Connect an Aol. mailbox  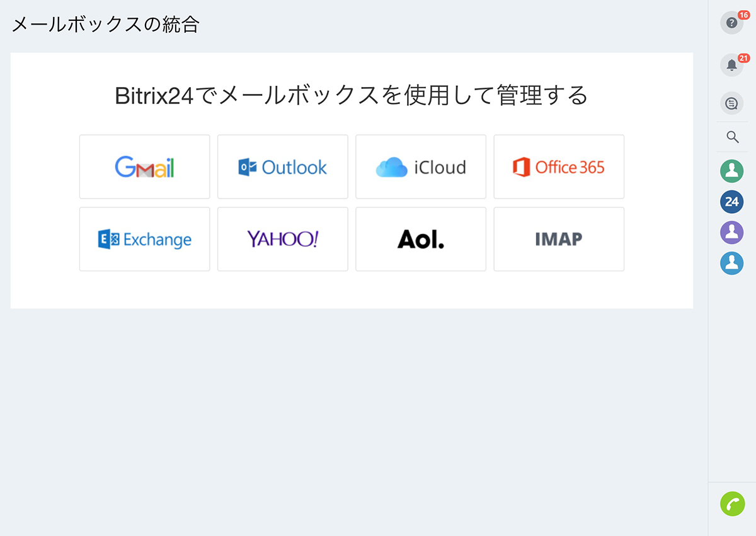pos(420,239)
